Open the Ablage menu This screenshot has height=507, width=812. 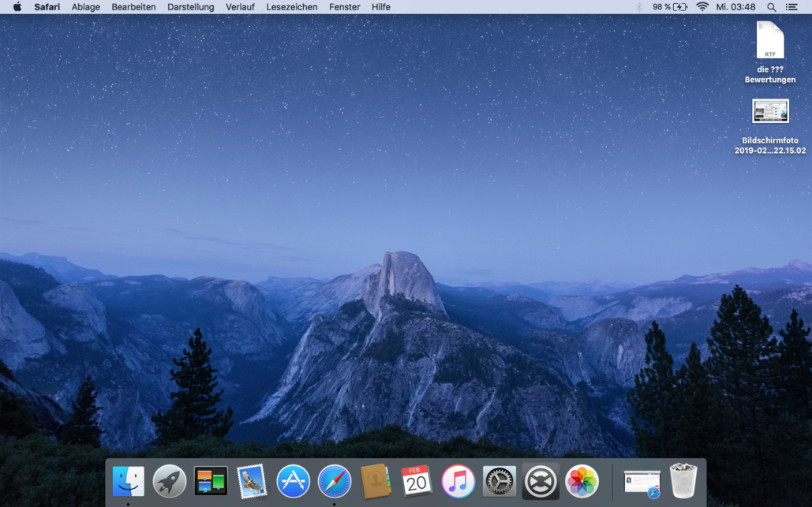(85, 7)
